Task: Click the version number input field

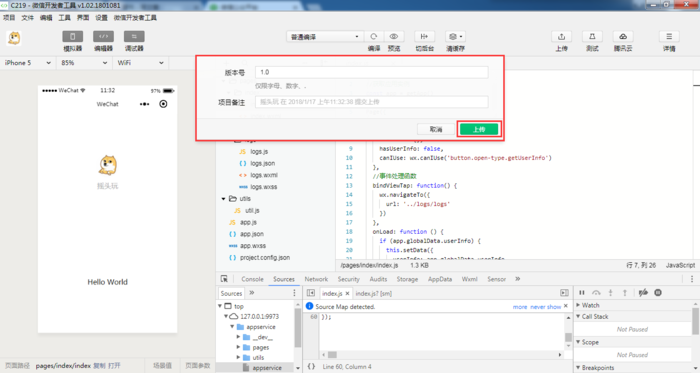Action: [371, 72]
